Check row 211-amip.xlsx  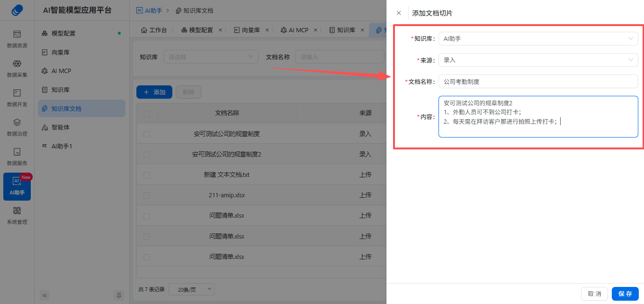click(147, 195)
